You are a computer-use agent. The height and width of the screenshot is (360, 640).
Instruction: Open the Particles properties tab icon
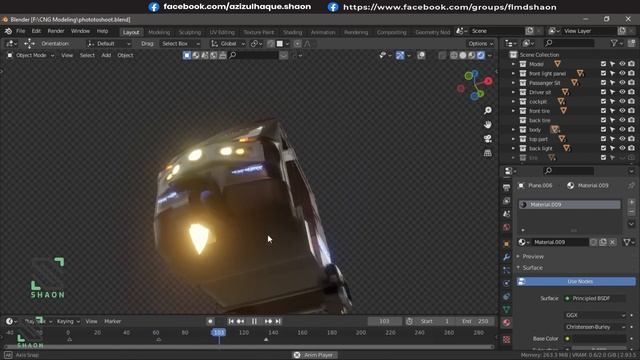tap(507, 270)
